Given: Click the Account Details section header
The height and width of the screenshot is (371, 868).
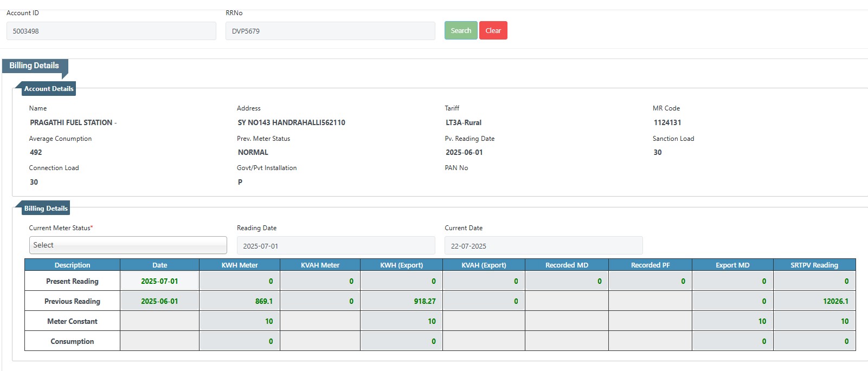Looking at the screenshot, I should coord(49,89).
